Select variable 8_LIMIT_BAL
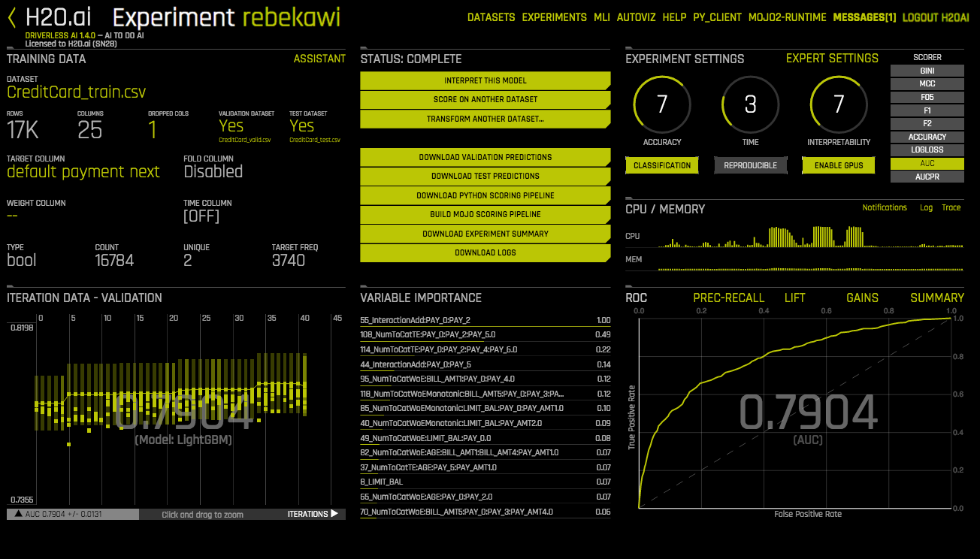 (485, 482)
